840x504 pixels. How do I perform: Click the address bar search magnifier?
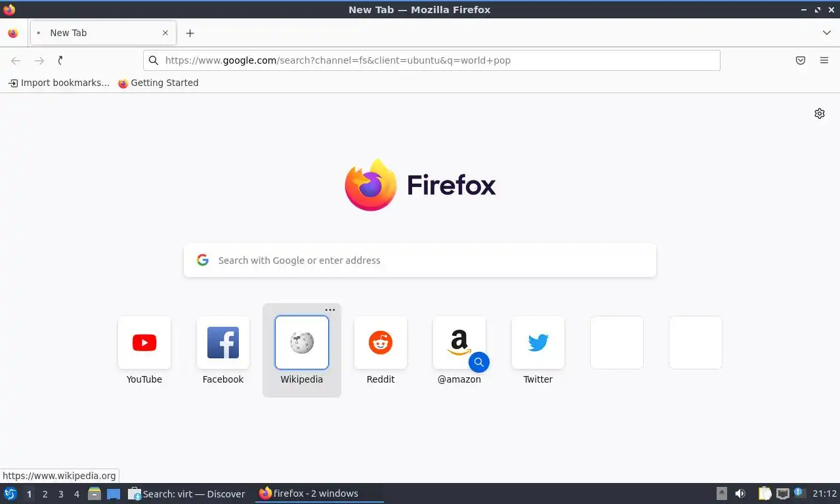[x=154, y=60]
